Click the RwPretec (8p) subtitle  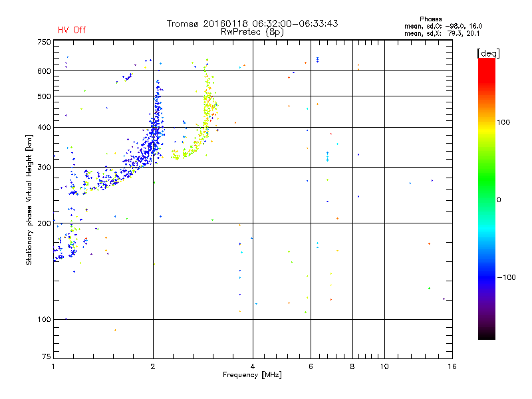pyautogui.click(x=252, y=32)
